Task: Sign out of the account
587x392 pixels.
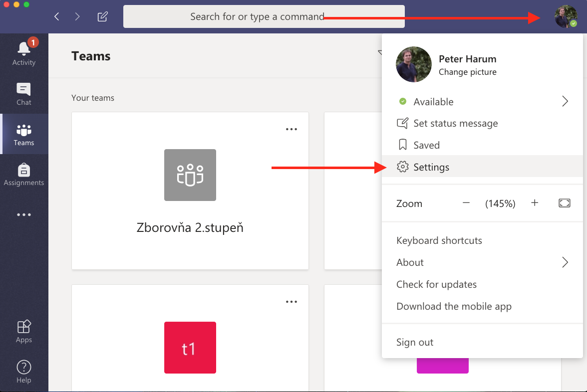Action: coord(414,342)
